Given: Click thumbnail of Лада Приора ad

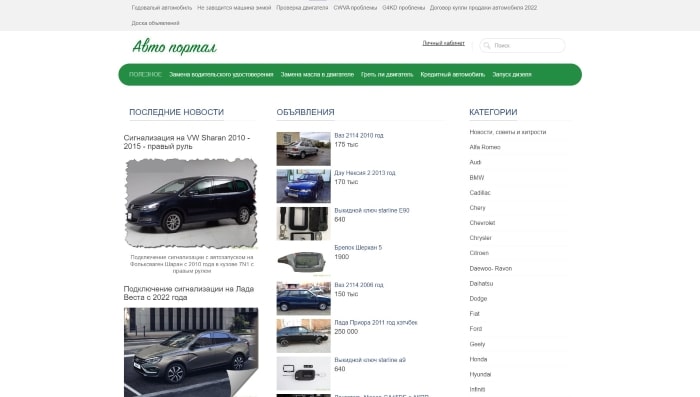Looking at the screenshot, I should (304, 336).
